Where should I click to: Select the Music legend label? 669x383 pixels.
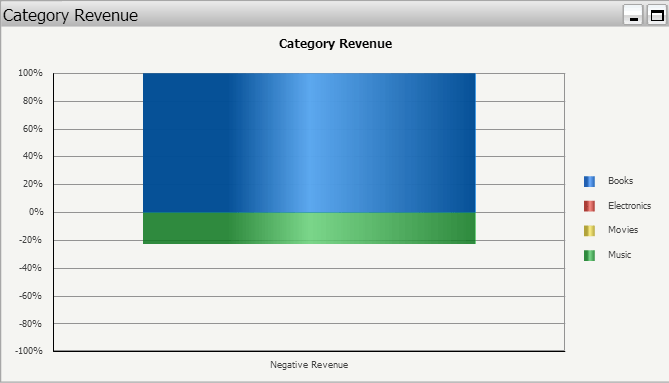[620, 255]
